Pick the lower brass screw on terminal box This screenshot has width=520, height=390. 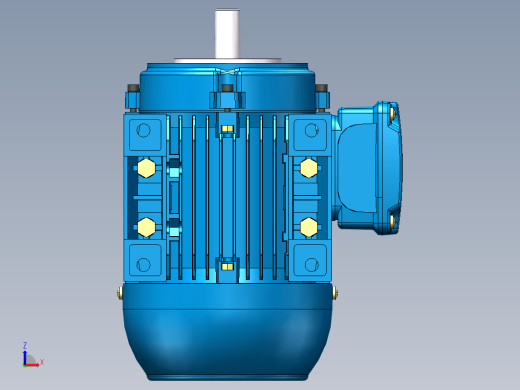tap(393, 221)
